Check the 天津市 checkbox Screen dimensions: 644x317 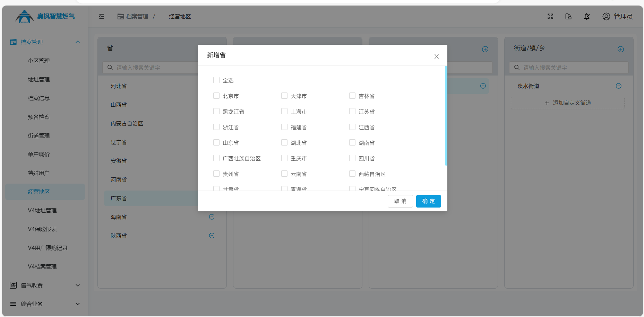click(284, 96)
